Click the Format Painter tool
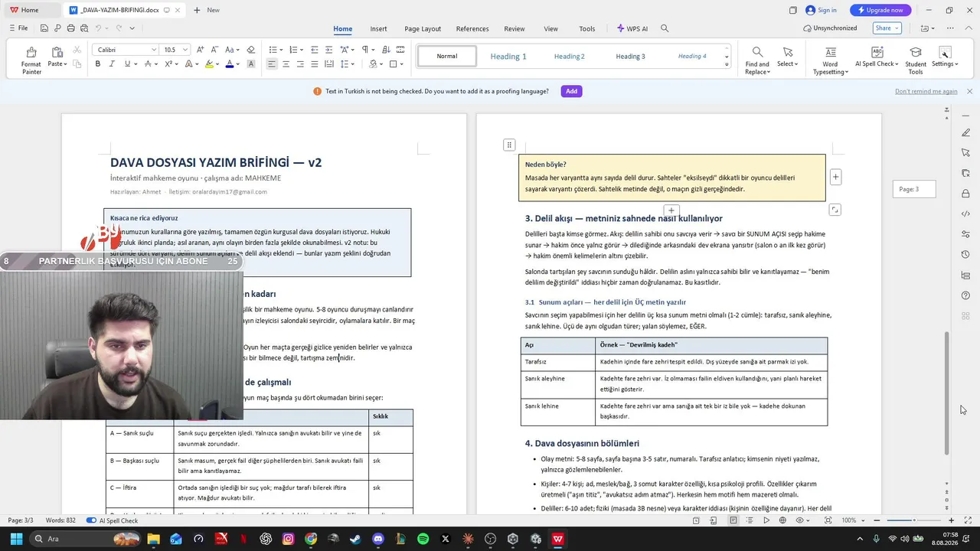Screen dimensions: 980x551 pos(31,60)
